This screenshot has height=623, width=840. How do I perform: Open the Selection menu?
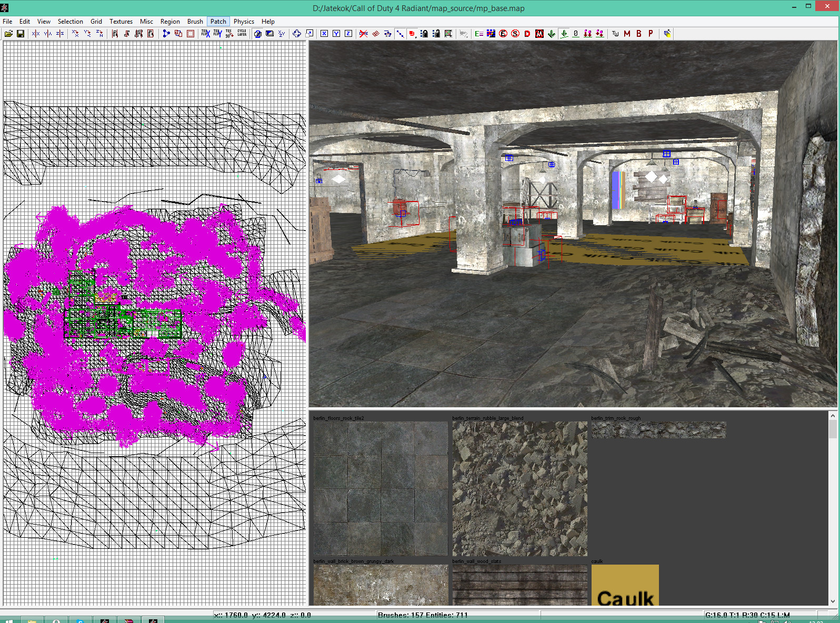click(x=71, y=22)
